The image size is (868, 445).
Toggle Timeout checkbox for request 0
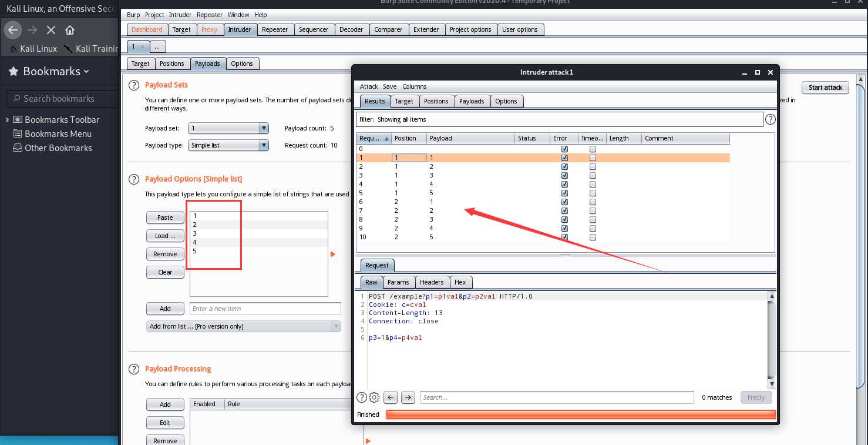click(593, 149)
